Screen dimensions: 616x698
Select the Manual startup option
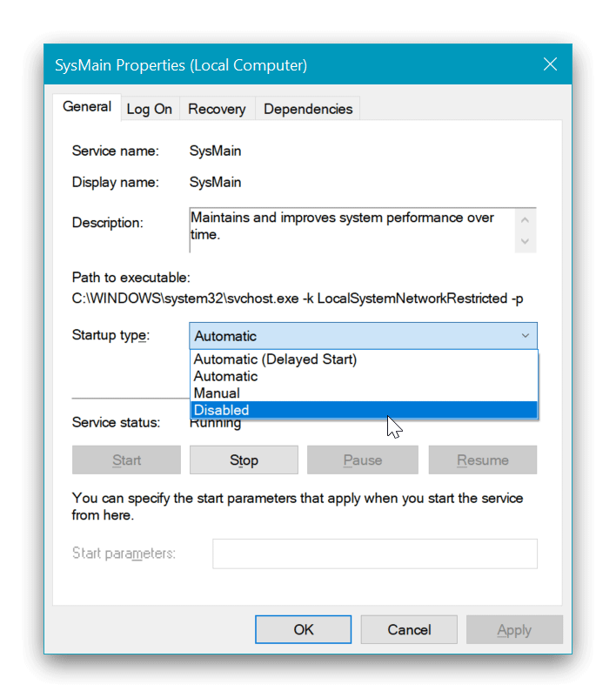point(217,393)
